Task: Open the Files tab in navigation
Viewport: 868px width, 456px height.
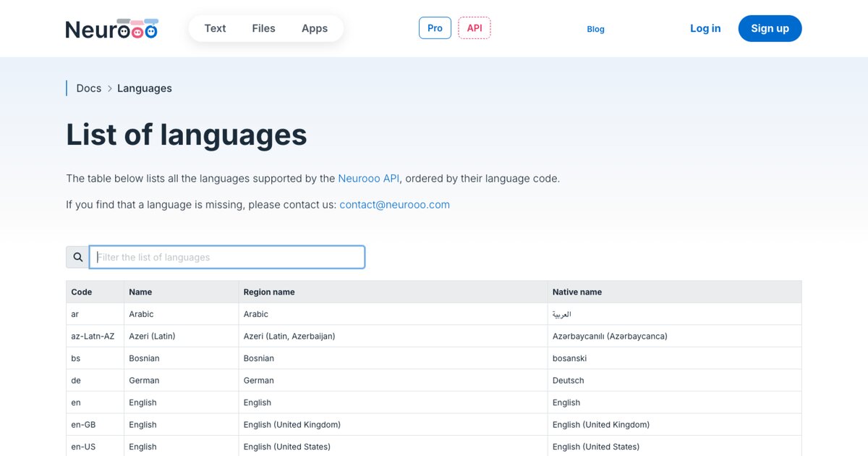Action: pos(263,28)
